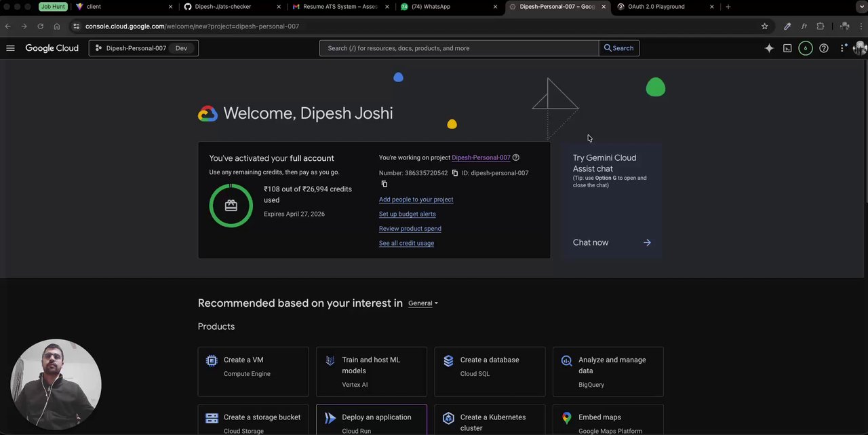Open Create a Kubernetes cluster card

pyautogui.click(x=490, y=420)
